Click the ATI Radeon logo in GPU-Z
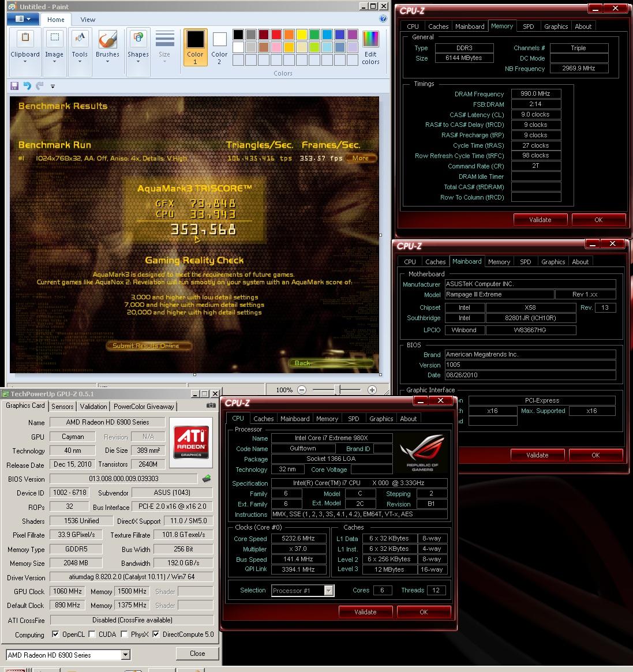Image resolution: width=633 pixels, height=672 pixels. pyautogui.click(x=191, y=442)
